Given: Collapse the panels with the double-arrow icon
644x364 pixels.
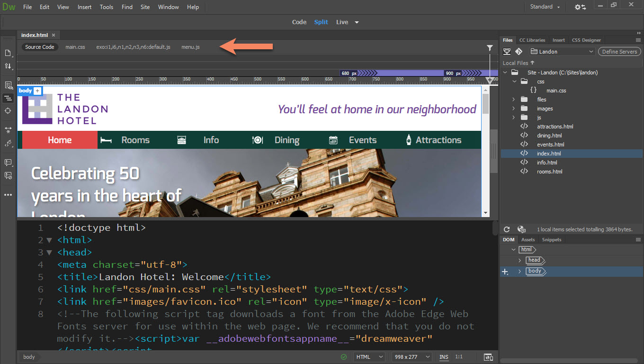Looking at the screenshot, I should (639, 33).
